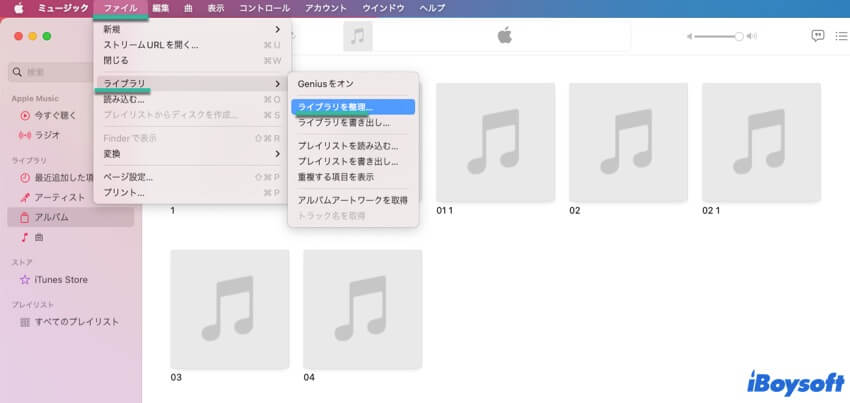The height and width of the screenshot is (403, 850).
Task: Click the 今すぐ聴く play-circle icon
Action: 25,116
